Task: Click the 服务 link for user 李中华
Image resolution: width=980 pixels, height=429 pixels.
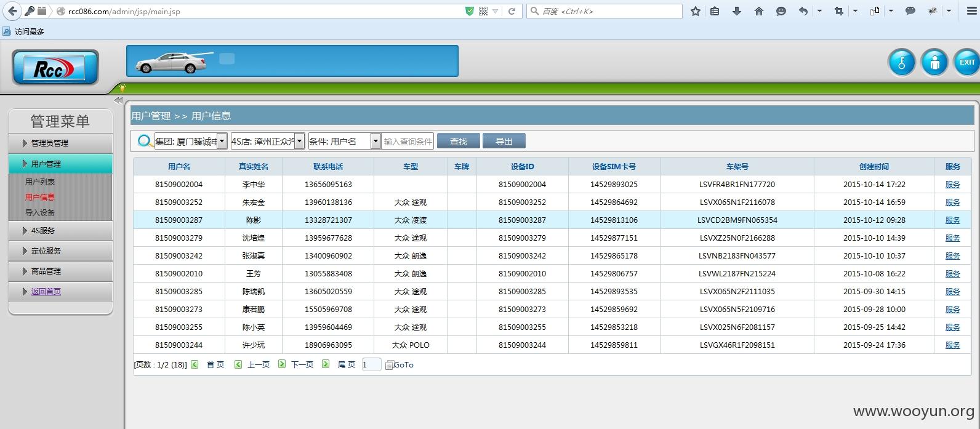Action: pyautogui.click(x=952, y=184)
